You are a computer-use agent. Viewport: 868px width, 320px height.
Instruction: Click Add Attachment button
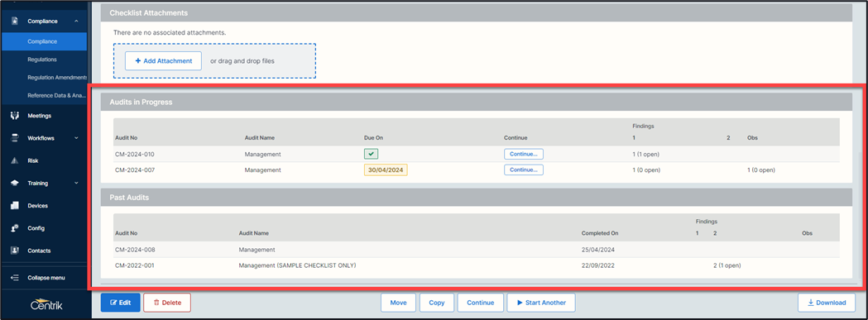163,61
